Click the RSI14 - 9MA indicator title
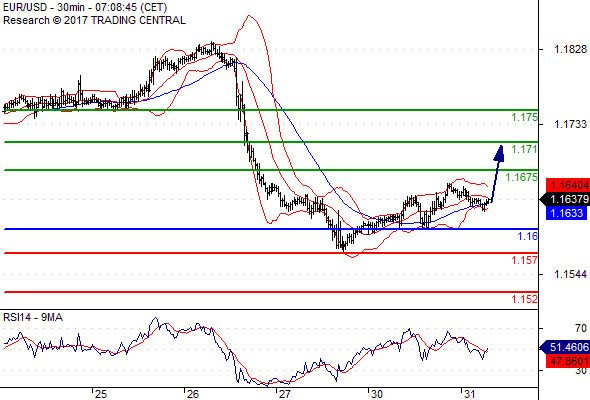The height and width of the screenshot is (400, 590). point(33,318)
